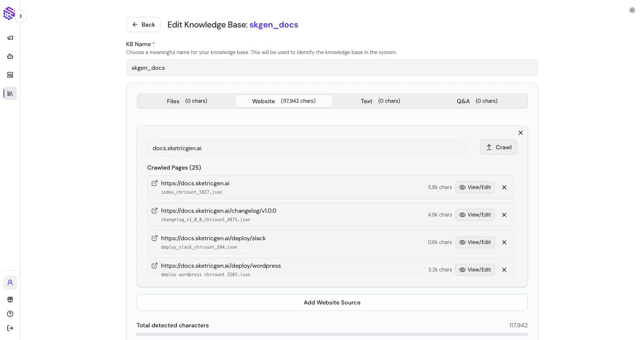The image size is (644, 340).
Task: Click the https://docs.sketricgen.ai/deploy/wordpress URL text
Action: (221, 266)
